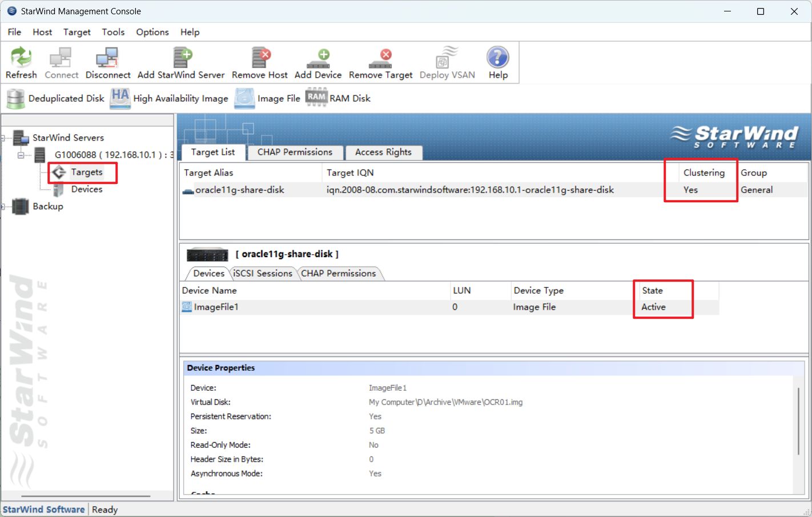Select the StarWind Servers root label

(68, 138)
